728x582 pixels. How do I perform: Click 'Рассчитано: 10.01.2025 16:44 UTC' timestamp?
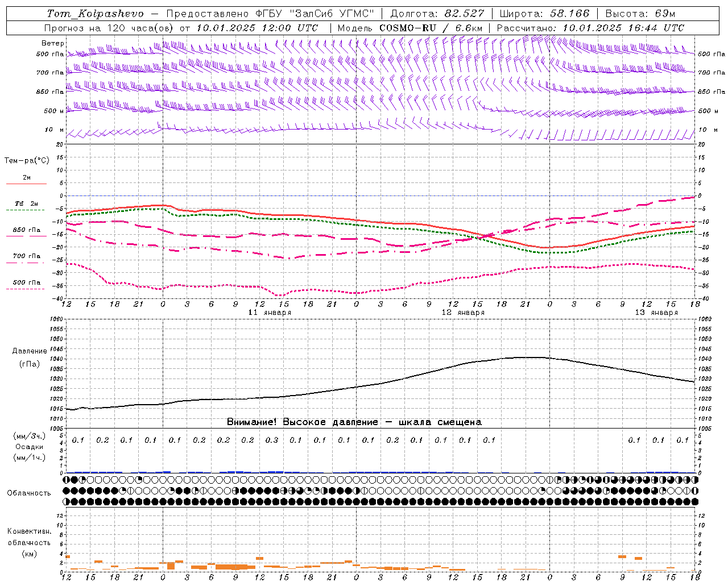click(x=590, y=28)
